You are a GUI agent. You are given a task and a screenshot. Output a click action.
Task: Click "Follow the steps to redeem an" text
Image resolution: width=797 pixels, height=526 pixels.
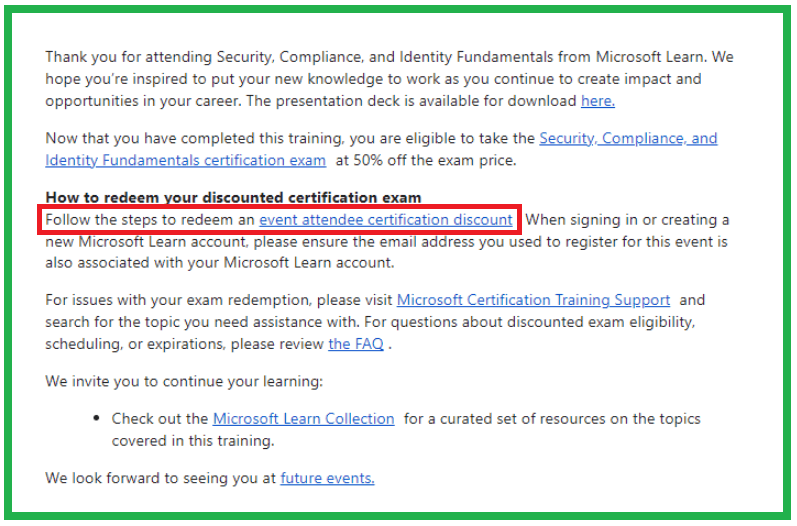coord(149,220)
